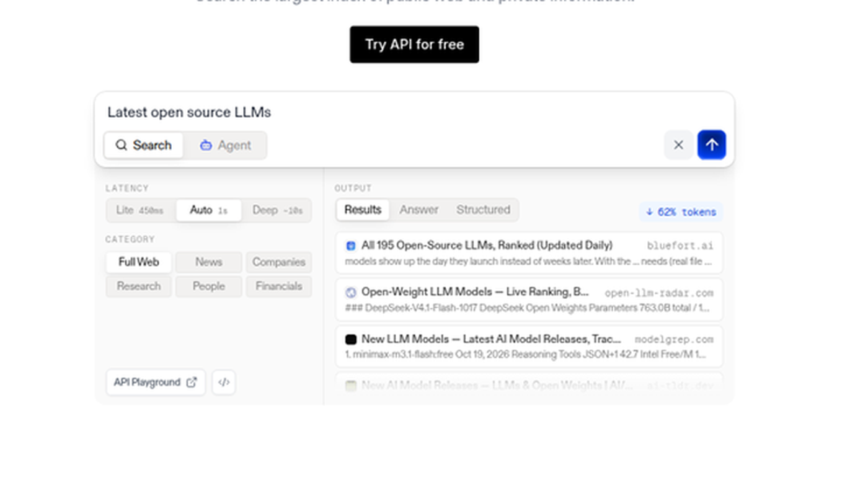
Task: Submit the query with the blue arrow button
Action: (712, 145)
